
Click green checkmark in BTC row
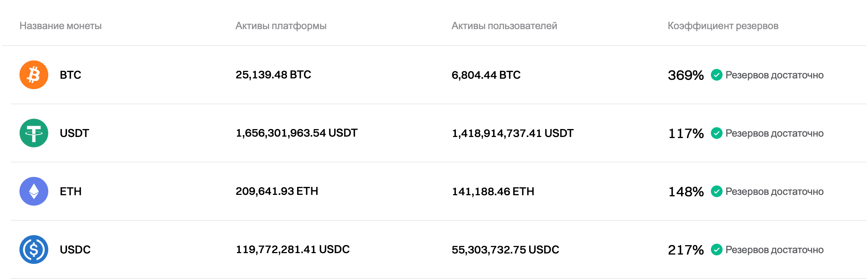[716, 75]
